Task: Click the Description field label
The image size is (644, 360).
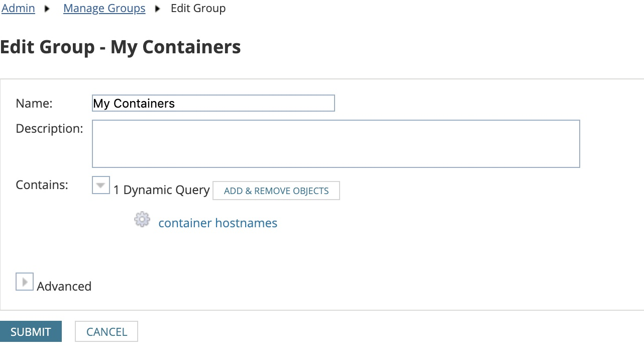Action: click(x=49, y=129)
